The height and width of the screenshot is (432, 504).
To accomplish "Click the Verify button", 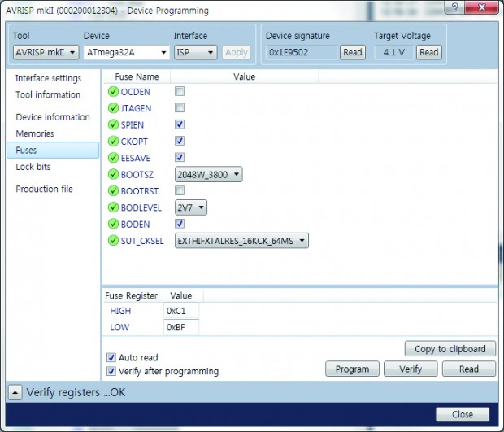I will (411, 369).
